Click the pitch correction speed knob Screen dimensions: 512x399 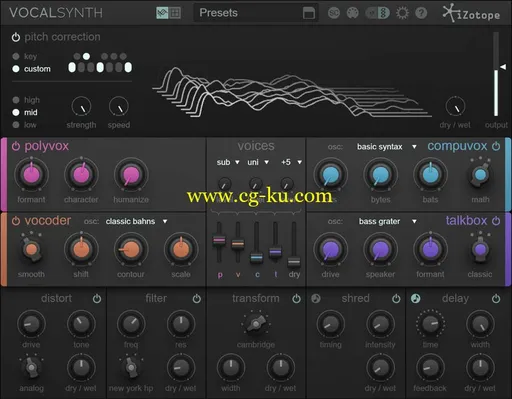point(119,107)
